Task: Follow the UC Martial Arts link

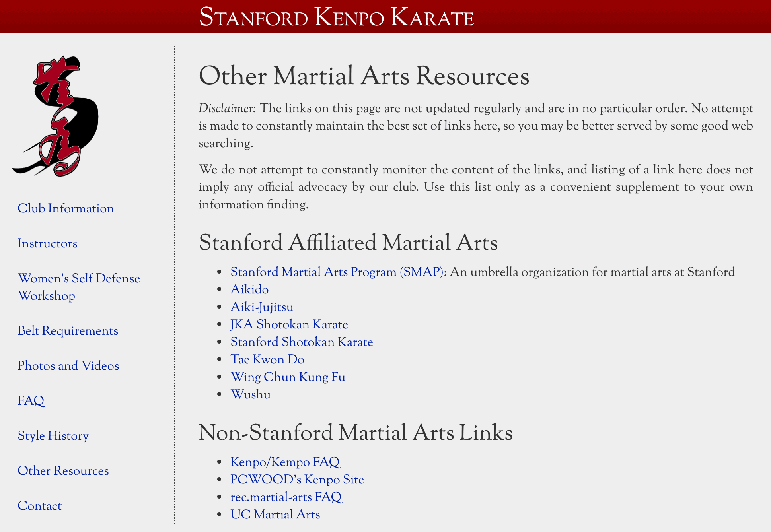Action: pos(275,515)
